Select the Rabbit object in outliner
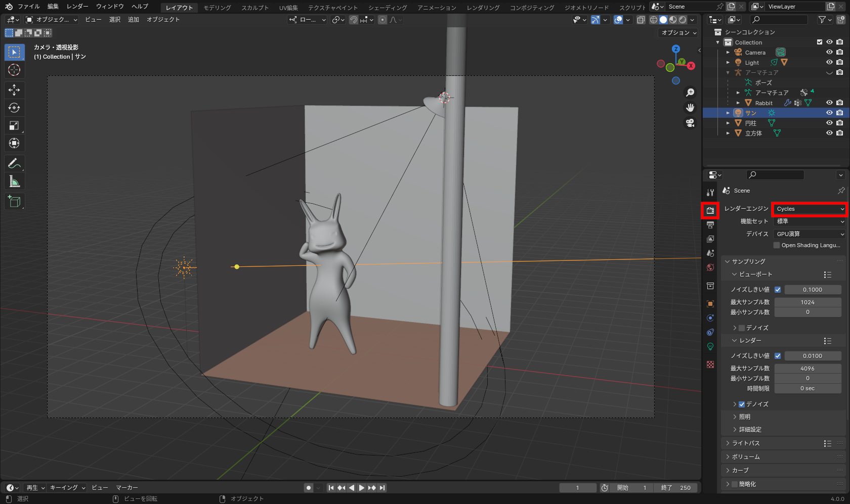The width and height of the screenshot is (850, 504). click(763, 103)
